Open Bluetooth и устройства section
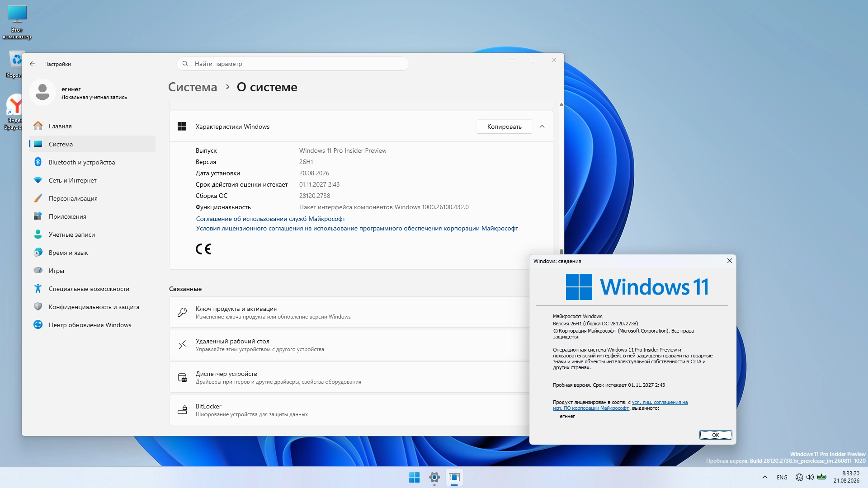Viewport: 868px width, 488px height. pos(92,162)
